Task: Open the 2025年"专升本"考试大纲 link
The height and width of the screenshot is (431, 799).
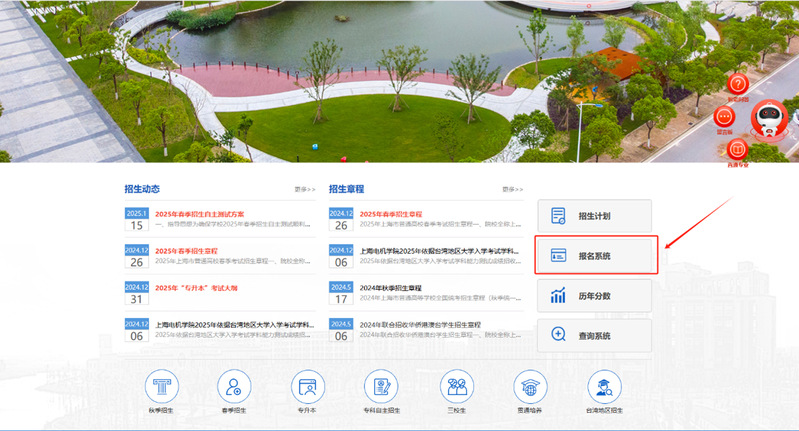Action: point(196,288)
